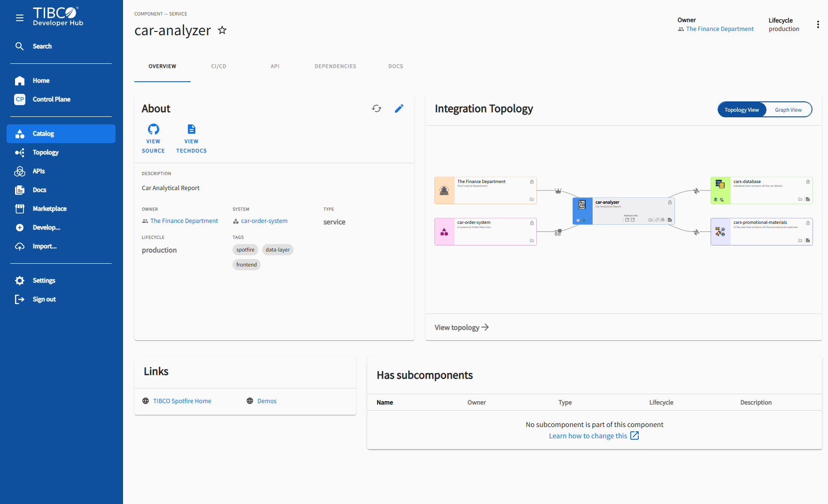This screenshot has height=504, width=828.
Task: Open the Docs tab
Action: point(396,66)
